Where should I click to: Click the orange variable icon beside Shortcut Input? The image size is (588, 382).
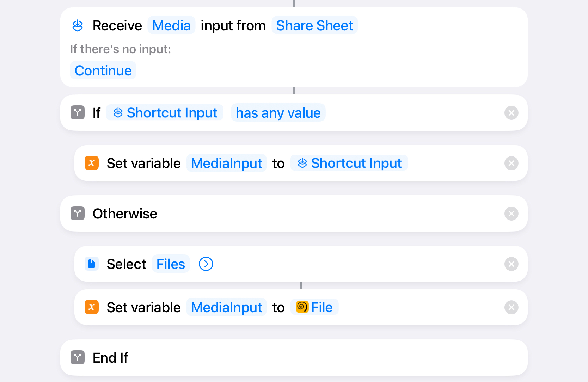point(92,163)
